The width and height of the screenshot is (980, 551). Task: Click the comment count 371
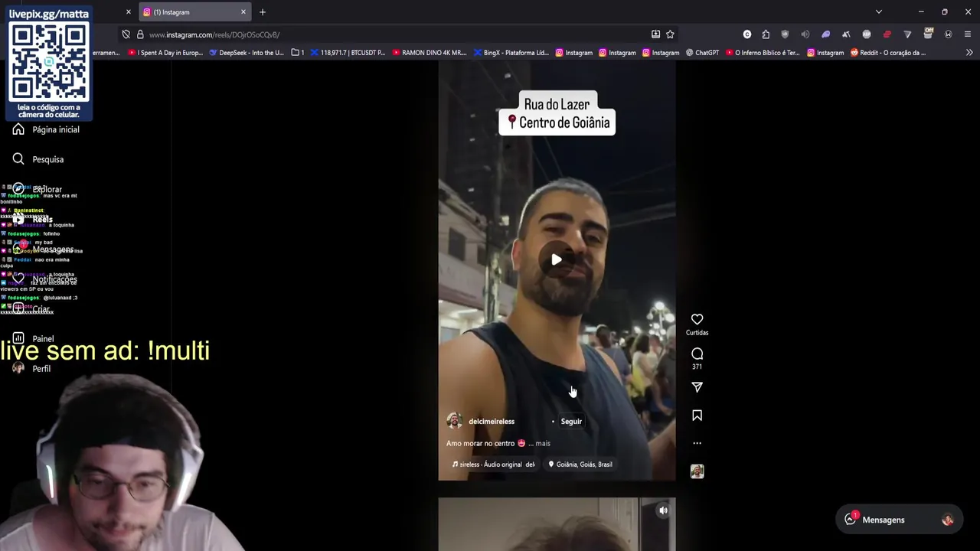pyautogui.click(x=697, y=367)
